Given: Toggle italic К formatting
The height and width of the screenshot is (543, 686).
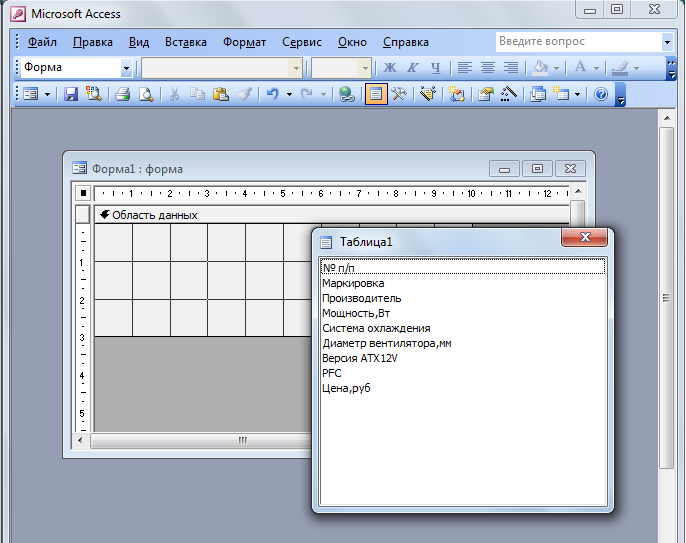Looking at the screenshot, I should click(413, 68).
